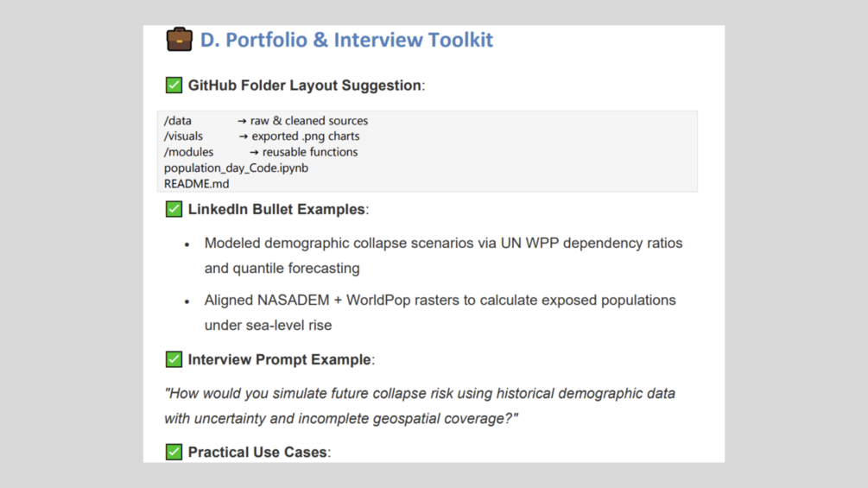Click the arrow after /modules
Image resolution: width=868 pixels, height=488 pixels.
254,153
